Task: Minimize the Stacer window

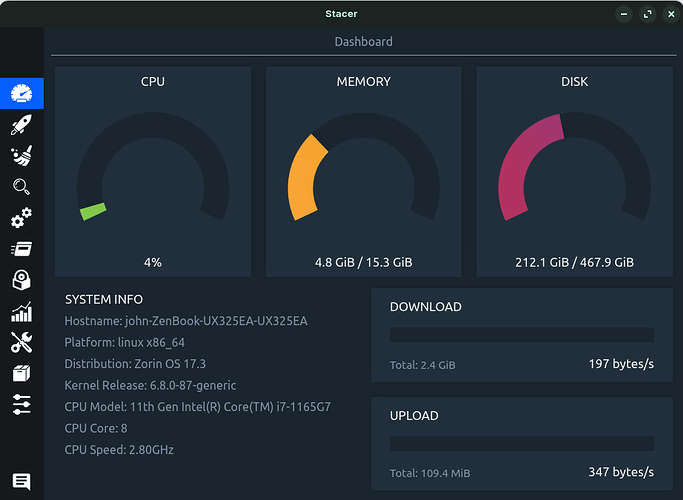Action: tap(622, 14)
